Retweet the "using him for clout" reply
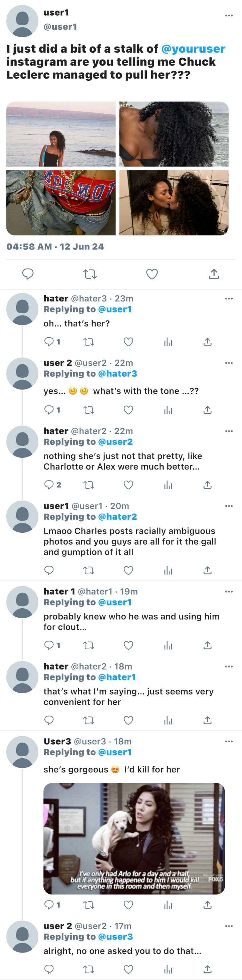The image size is (242, 980). (x=89, y=645)
